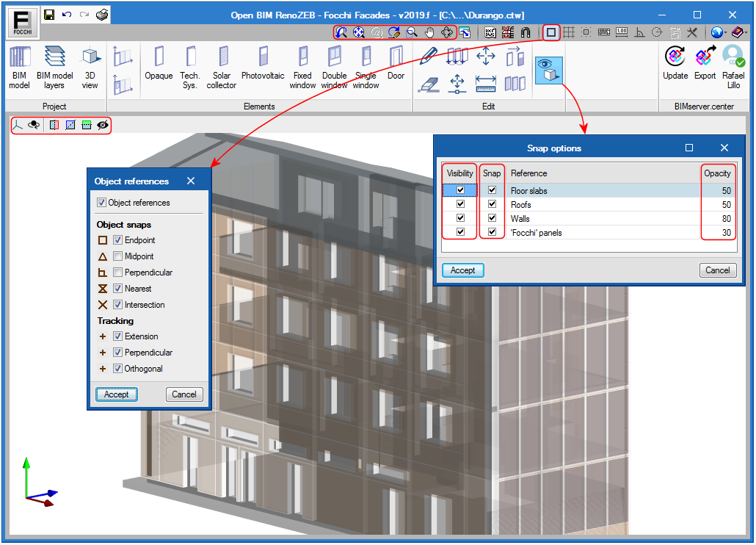This screenshot has width=756, height=545.
Task: Open Snap options eye-cube button
Action: click(x=549, y=71)
